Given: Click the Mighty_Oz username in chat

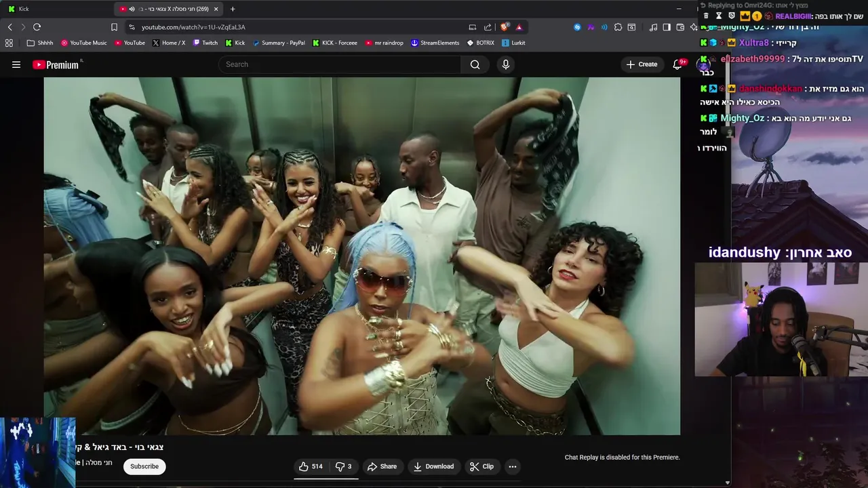Looking at the screenshot, I should click(x=742, y=118).
